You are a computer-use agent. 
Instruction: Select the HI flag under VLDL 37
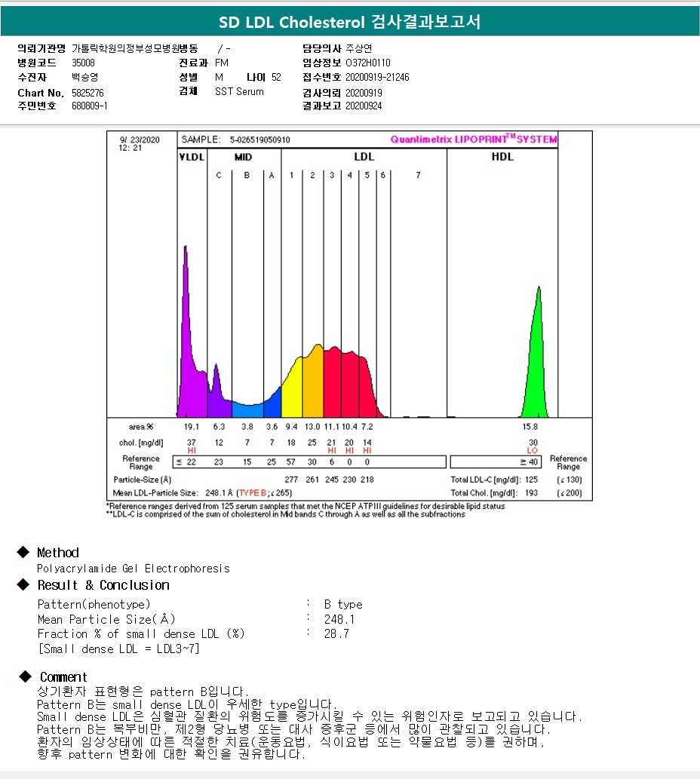point(192,451)
